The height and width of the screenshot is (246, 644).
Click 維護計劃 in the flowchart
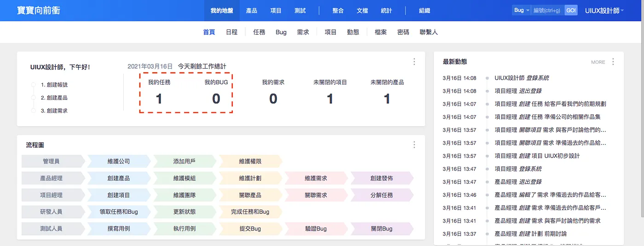(x=250, y=178)
